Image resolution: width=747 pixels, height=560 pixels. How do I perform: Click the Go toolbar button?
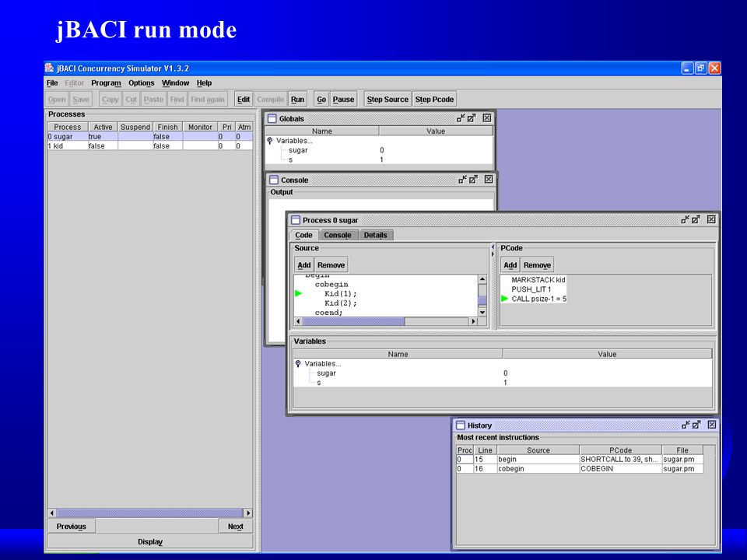tap(321, 99)
